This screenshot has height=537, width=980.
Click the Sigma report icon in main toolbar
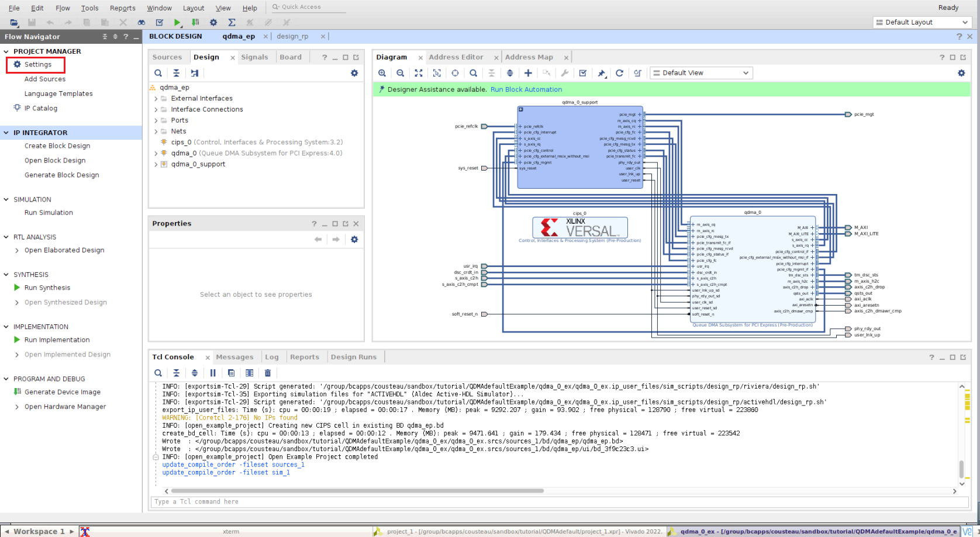(232, 22)
